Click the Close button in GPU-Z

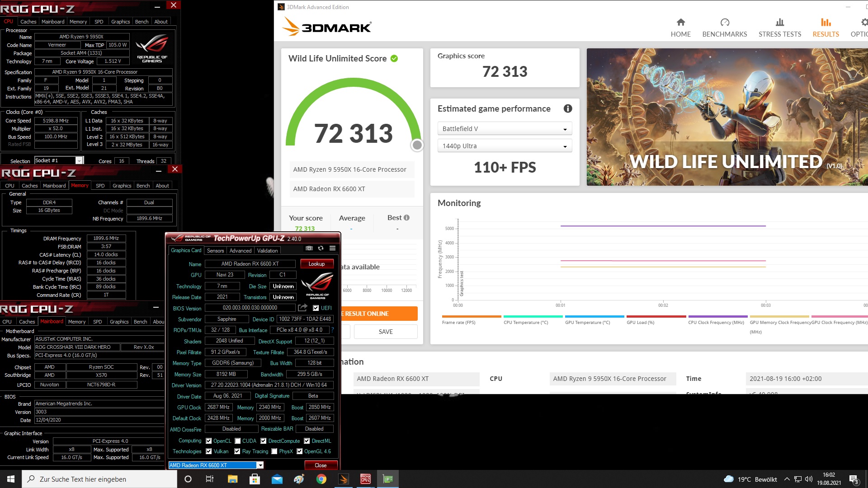pyautogui.click(x=321, y=465)
